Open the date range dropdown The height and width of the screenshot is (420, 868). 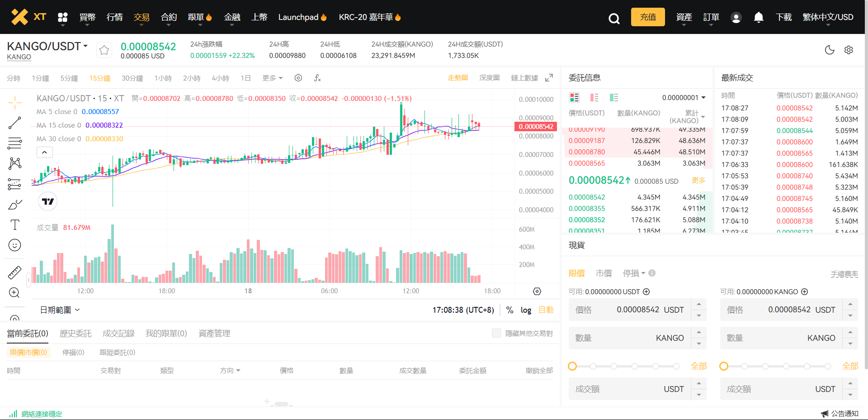click(x=60, y=310)
